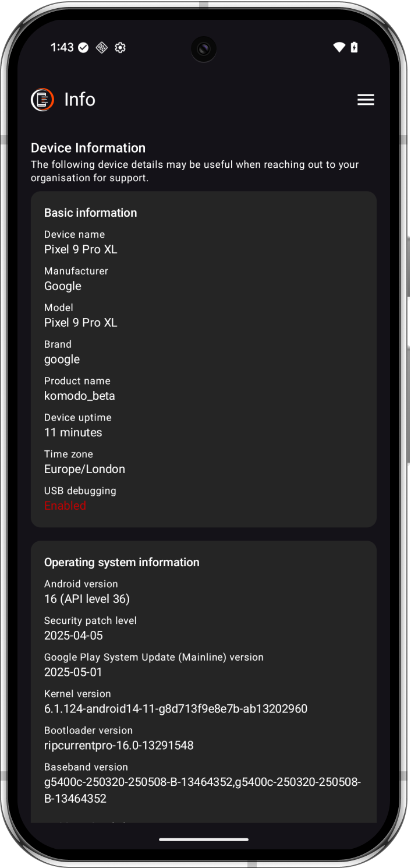Viewport: 411px width, 868px height.
Task: Tap the battery charging icon
Action: (x=355, y=48)
